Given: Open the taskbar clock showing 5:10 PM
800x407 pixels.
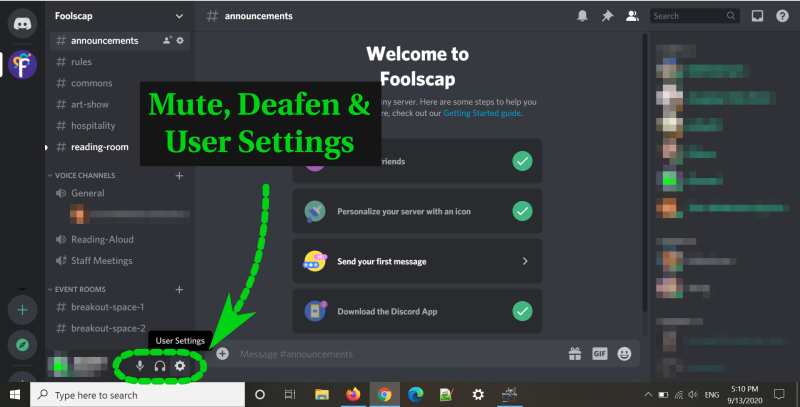Looking at the screenshot, I should click(745, 394).
